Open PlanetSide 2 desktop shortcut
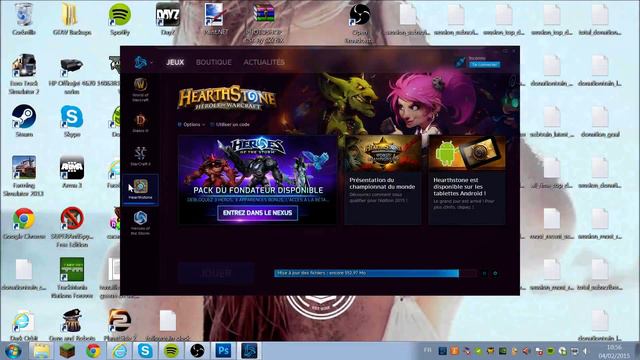 [120, 325]
